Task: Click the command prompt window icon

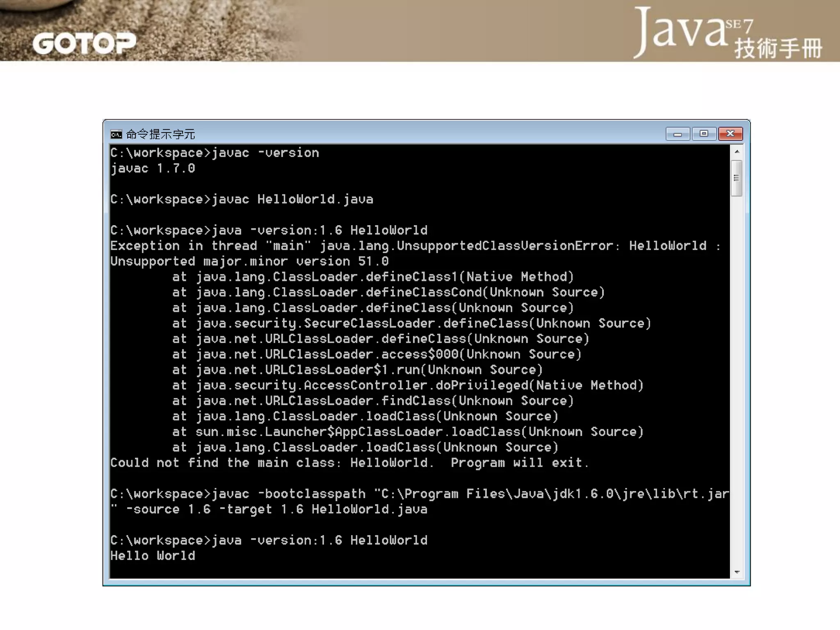Action: [x=116, y=134]
